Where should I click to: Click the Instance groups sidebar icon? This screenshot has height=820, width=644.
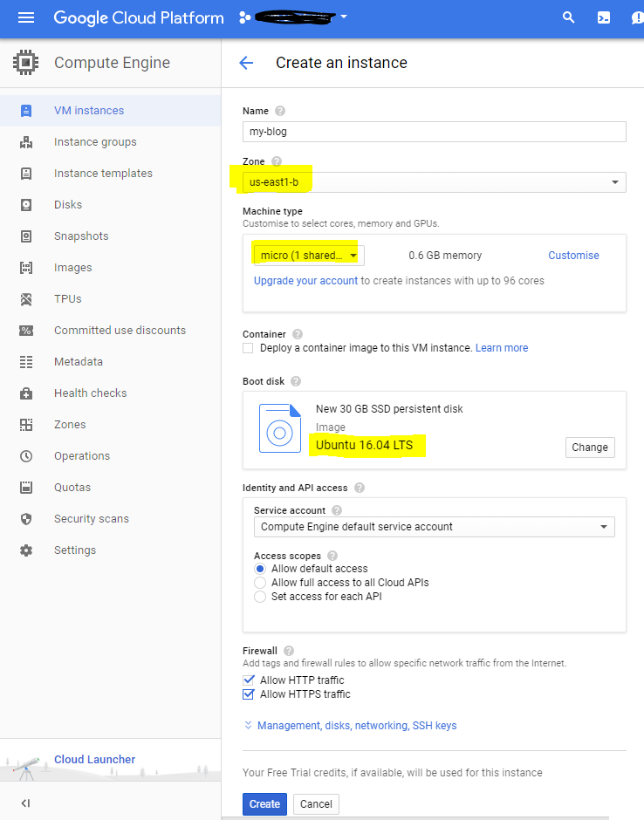[26, 142]
